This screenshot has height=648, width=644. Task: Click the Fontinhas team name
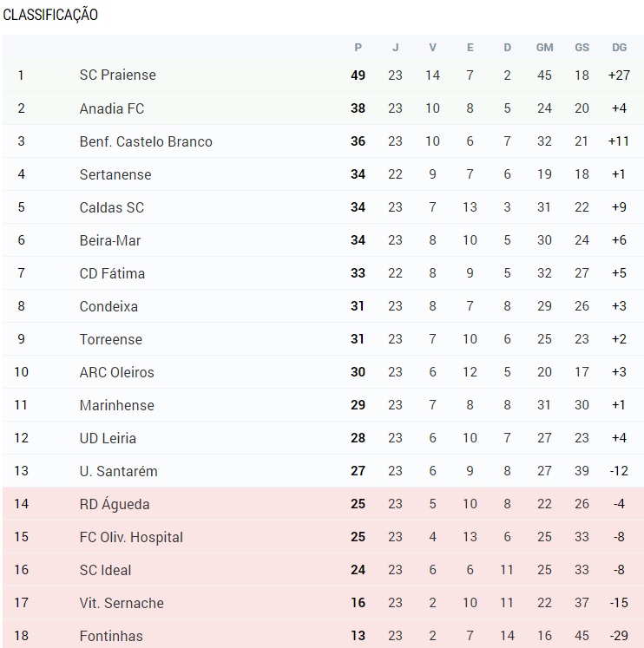(x=111, y=636)
